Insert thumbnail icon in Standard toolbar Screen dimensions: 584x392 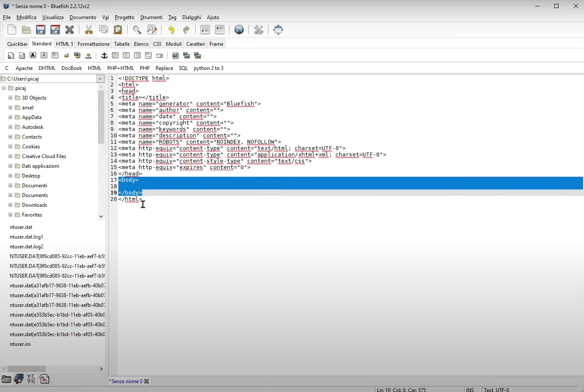point(186,56)
